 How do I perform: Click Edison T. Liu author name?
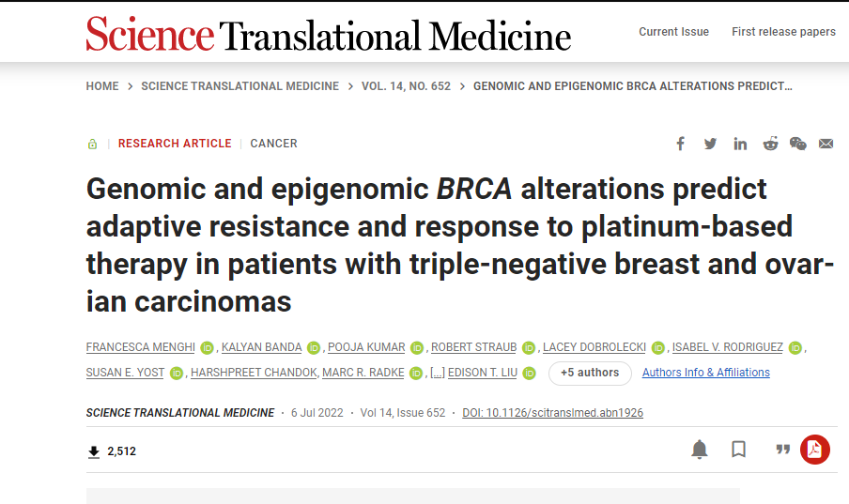483,373
